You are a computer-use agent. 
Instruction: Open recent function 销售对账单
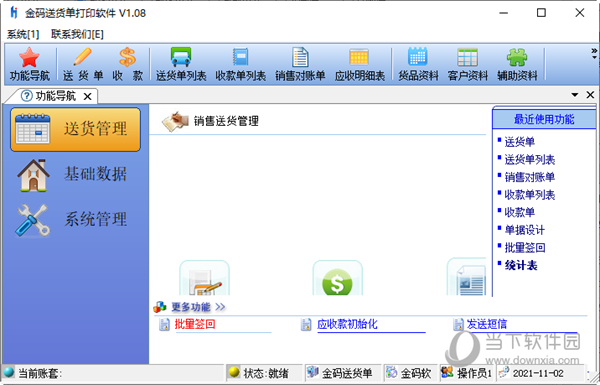click(x=530, y=177)
